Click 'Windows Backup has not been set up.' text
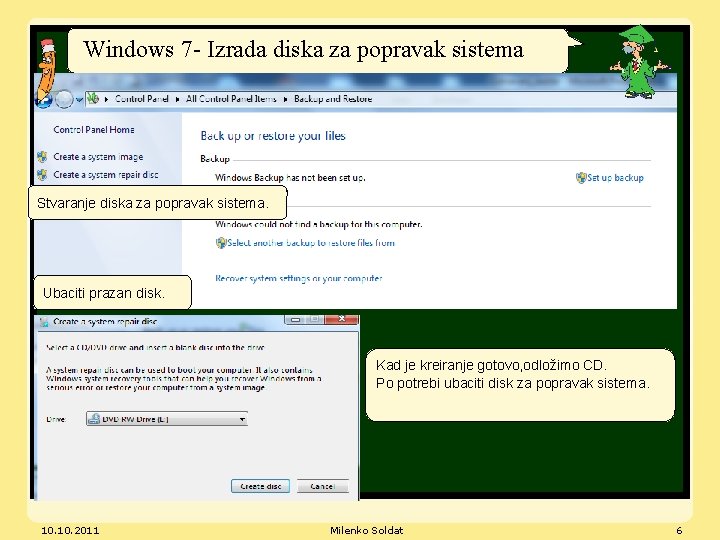The width and height of the screenshot is (720, 540). 290,178
